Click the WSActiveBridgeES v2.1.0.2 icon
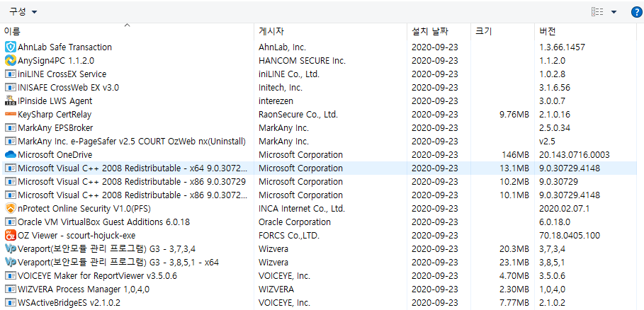The image size is (644, 310). coord(10,303)
